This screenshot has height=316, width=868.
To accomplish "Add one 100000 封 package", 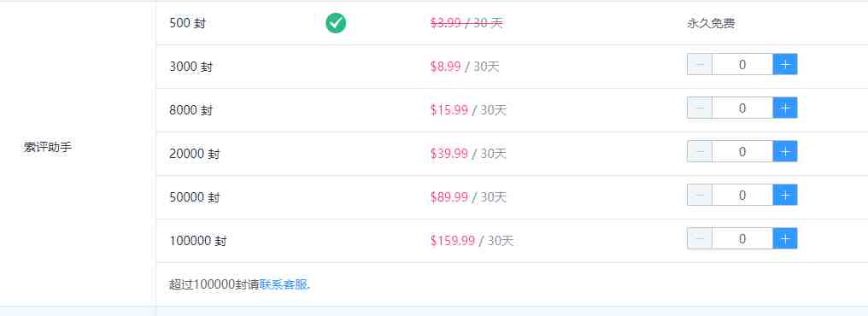I will (785, 238).
